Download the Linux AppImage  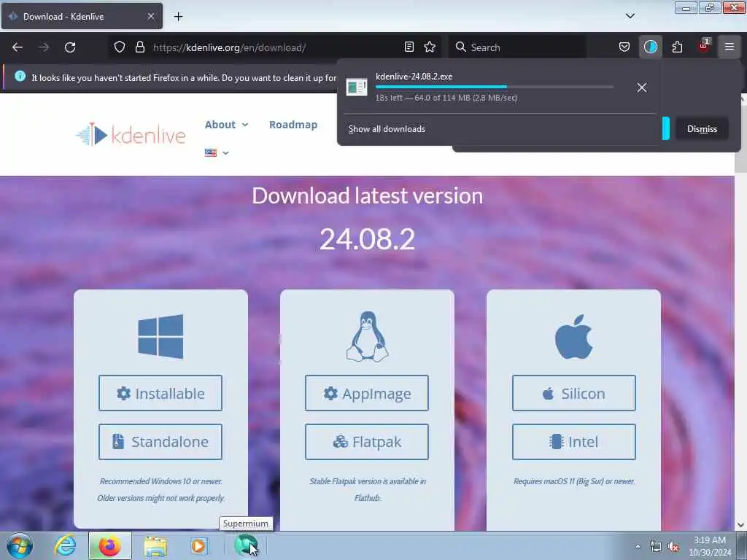point(367,393)
